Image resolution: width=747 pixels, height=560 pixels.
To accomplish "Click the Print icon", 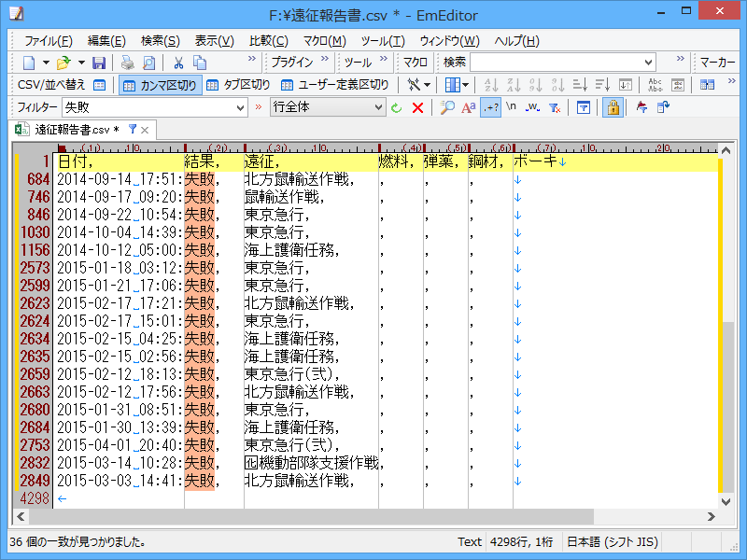I will pos(128,63).
